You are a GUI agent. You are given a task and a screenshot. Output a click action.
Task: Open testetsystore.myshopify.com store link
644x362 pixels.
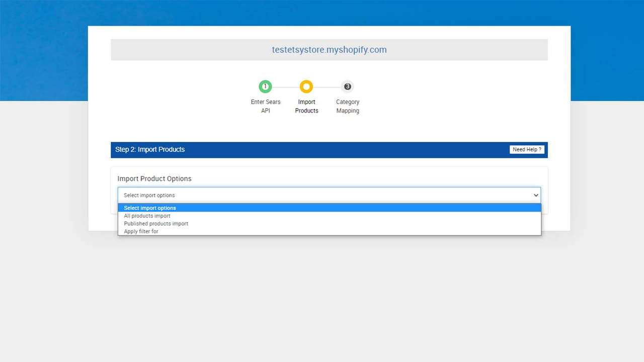coord(329,50)
